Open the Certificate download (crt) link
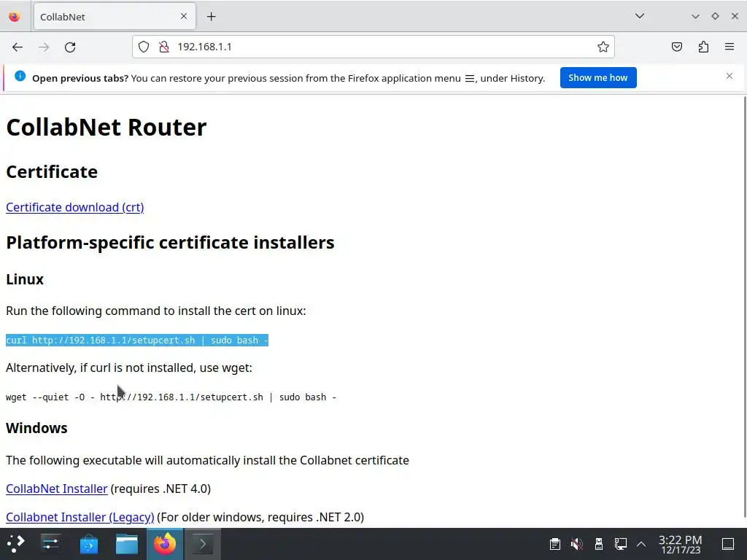747x560 pixels. (75, 207)
